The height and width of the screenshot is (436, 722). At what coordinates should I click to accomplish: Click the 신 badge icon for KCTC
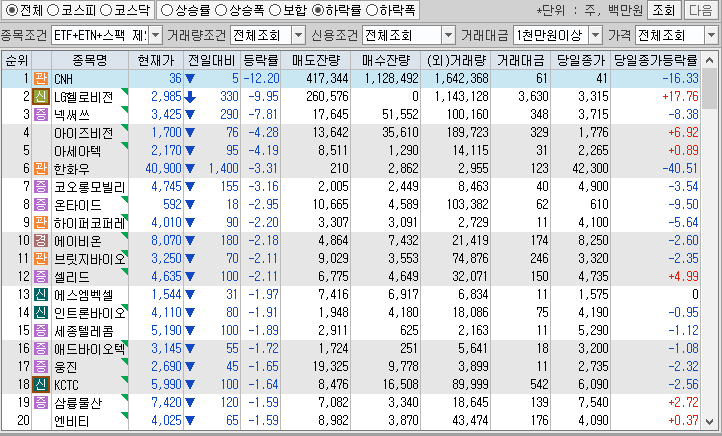tap(41, 384)
